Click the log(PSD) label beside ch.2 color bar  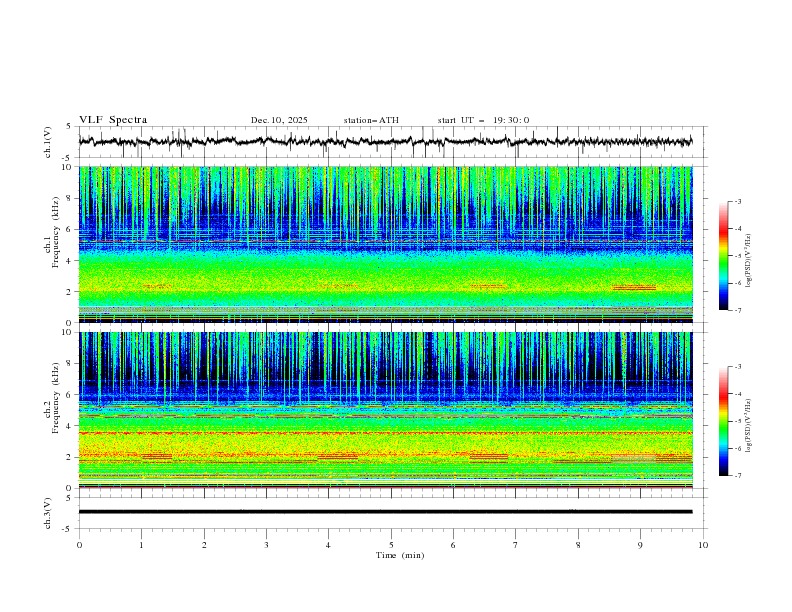(749, 426)
